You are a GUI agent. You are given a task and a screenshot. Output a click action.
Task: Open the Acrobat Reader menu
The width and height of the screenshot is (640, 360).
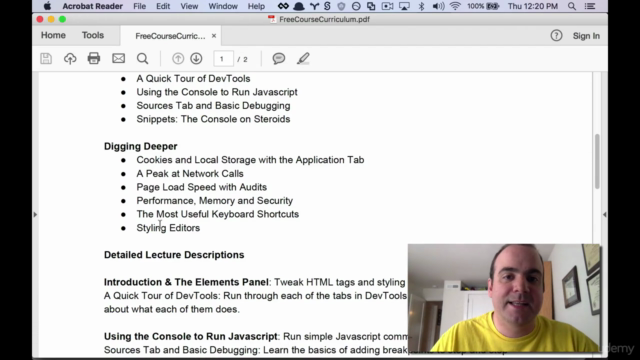click(92, 6)
